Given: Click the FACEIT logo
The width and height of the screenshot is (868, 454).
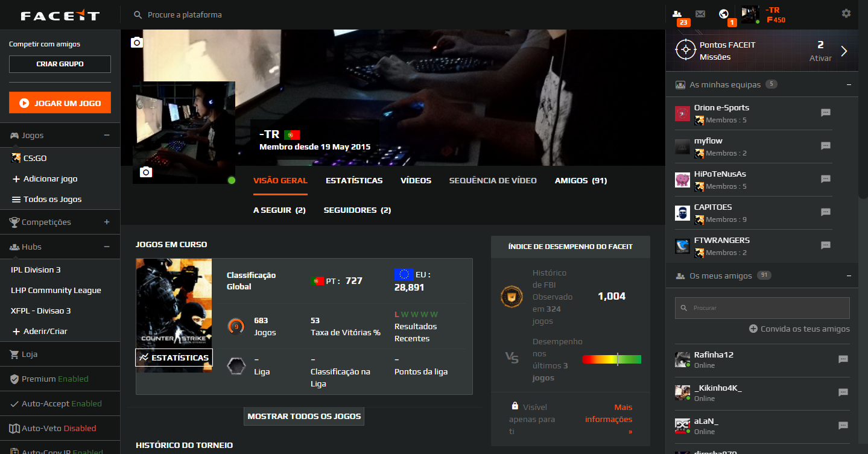Looking at the screenshot, I should point(60,15).
